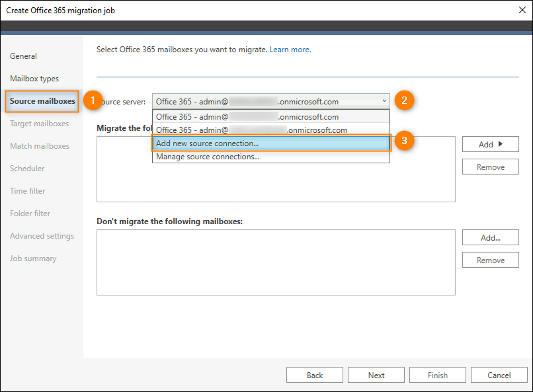Close the migration job dialog
533x392 pixels.
point(522,10)
